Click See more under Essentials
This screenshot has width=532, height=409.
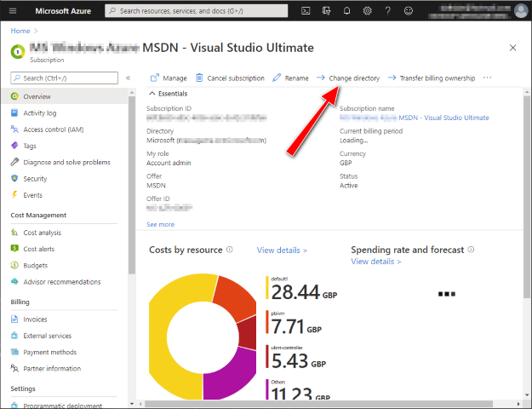pos(161,225)
